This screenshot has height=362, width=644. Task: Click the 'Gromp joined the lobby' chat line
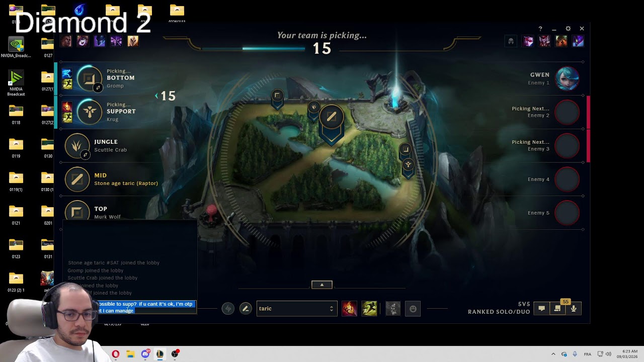coord(96,270)
